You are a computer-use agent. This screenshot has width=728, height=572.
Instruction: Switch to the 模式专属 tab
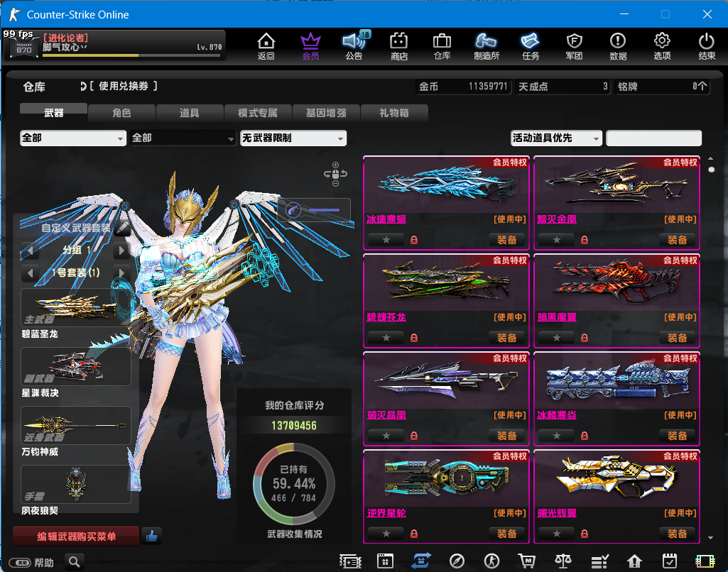pos(258,113)
